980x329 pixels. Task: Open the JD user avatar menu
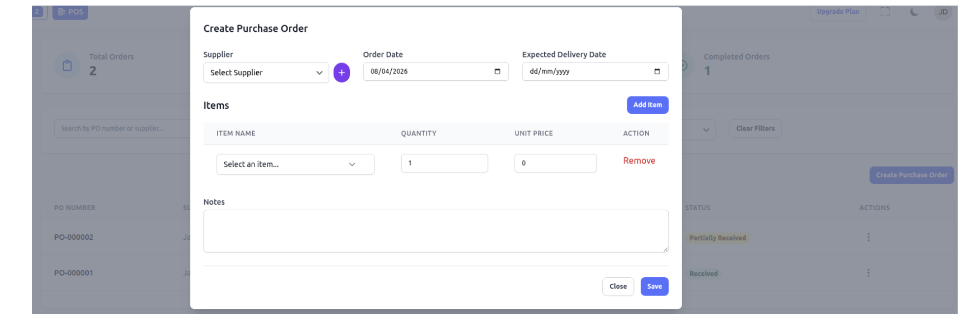[943, 12]
